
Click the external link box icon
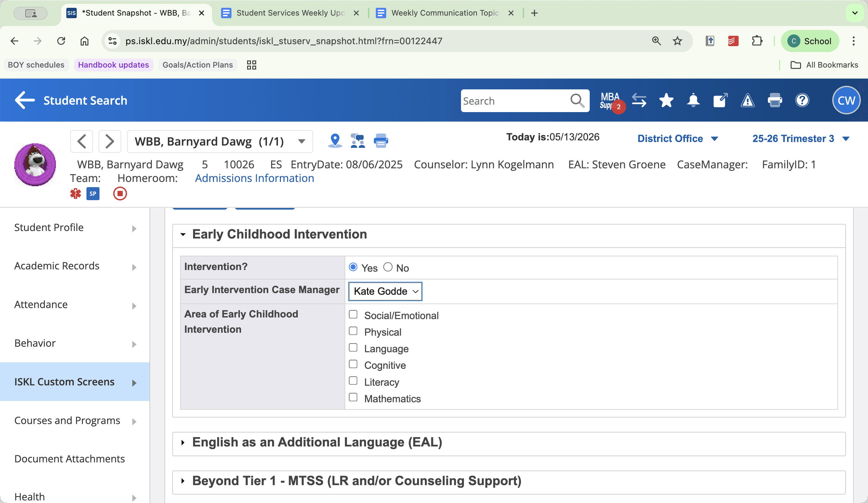(x=720, y=100)
